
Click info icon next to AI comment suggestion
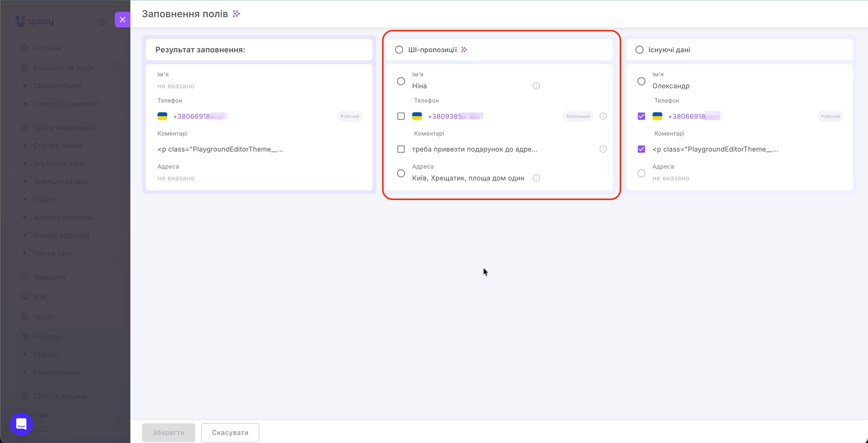603,149
